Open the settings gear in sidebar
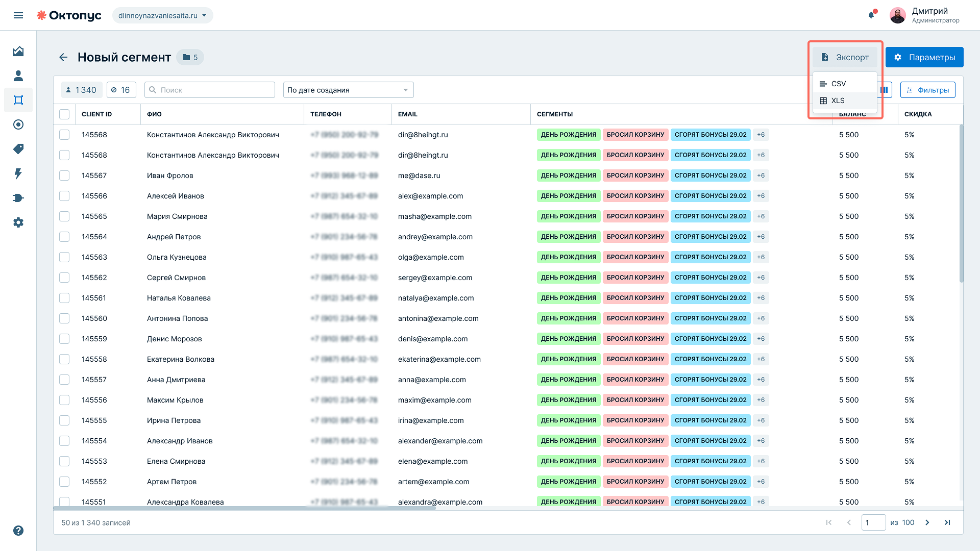Image resolution: width=980 pixels, height=551 pixels. [18, 222]
